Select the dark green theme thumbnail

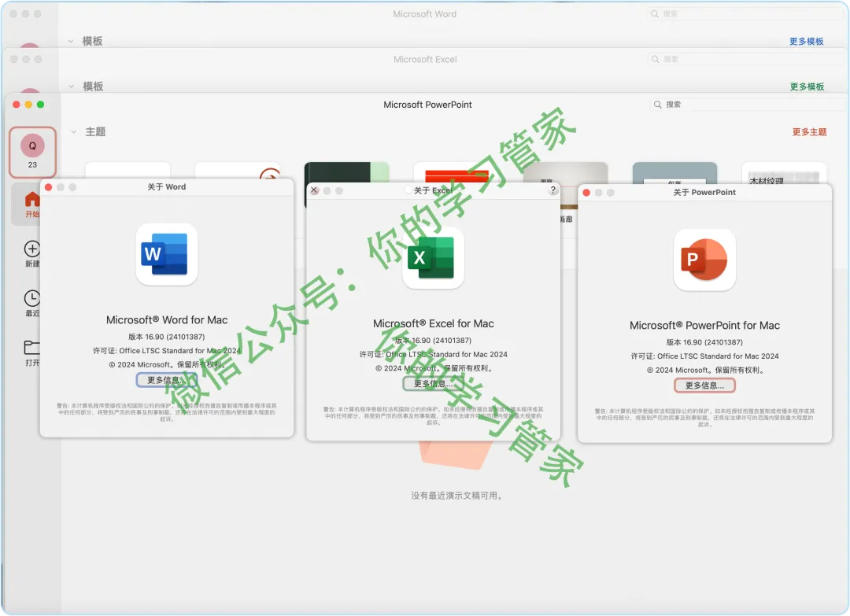coord(346,172)
